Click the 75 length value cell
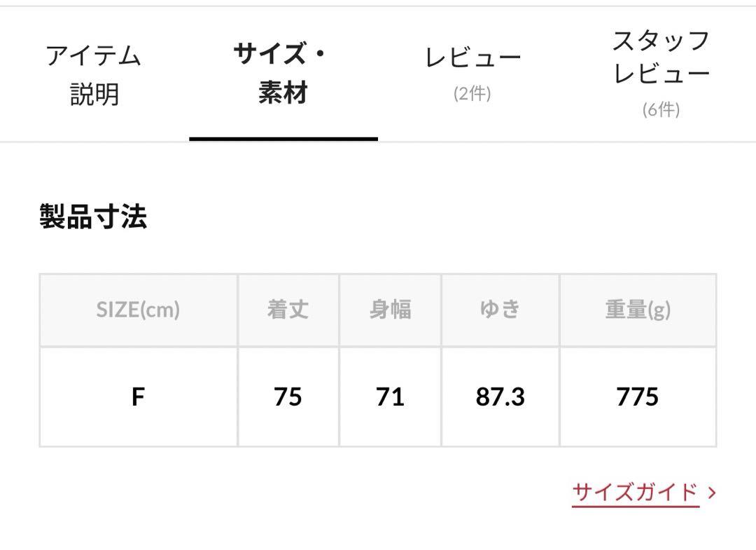 [288, 397]
